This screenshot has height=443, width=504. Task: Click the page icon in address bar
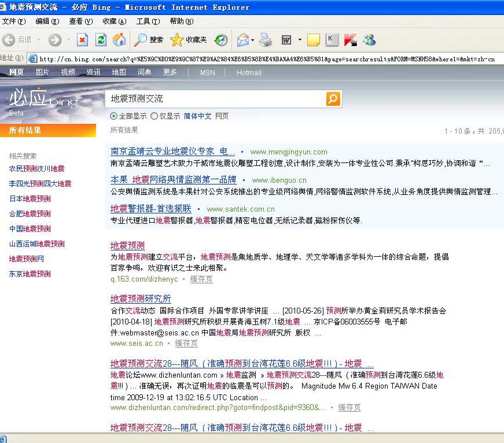point(32,58)
